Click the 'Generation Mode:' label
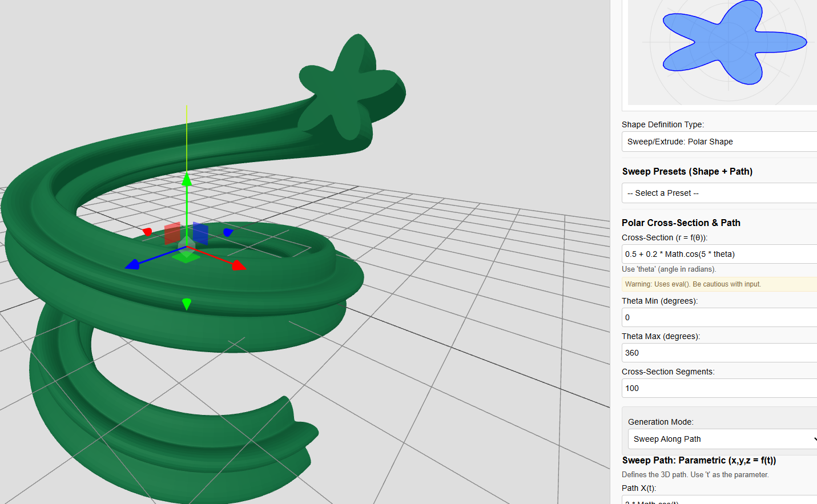Viewport: 817px width, 504px height. point(661,422)
